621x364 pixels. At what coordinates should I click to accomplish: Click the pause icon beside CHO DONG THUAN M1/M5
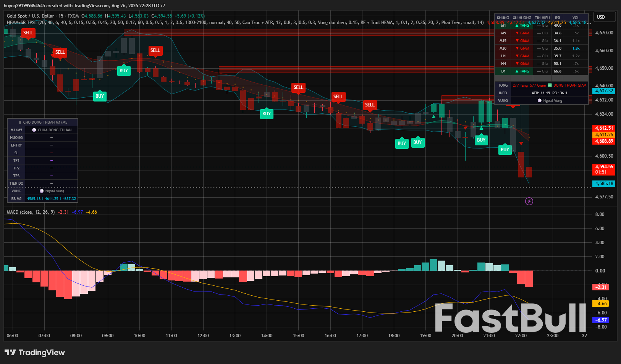(20, 122)
